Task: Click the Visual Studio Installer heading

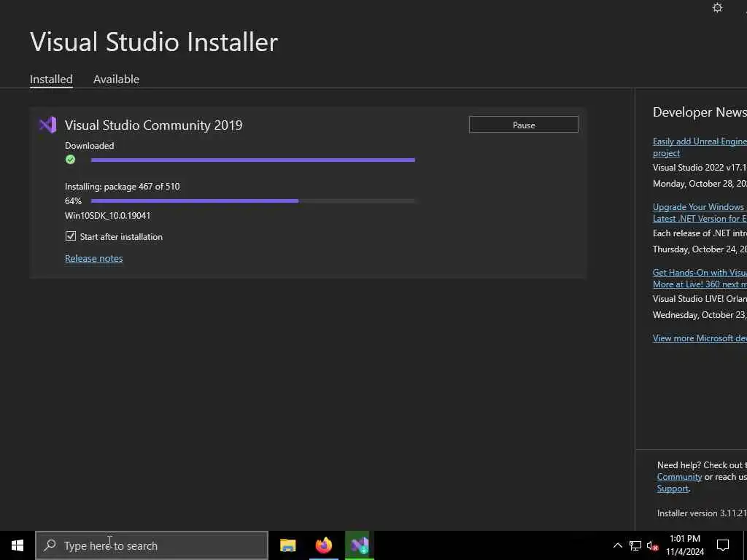Action: 154,42
